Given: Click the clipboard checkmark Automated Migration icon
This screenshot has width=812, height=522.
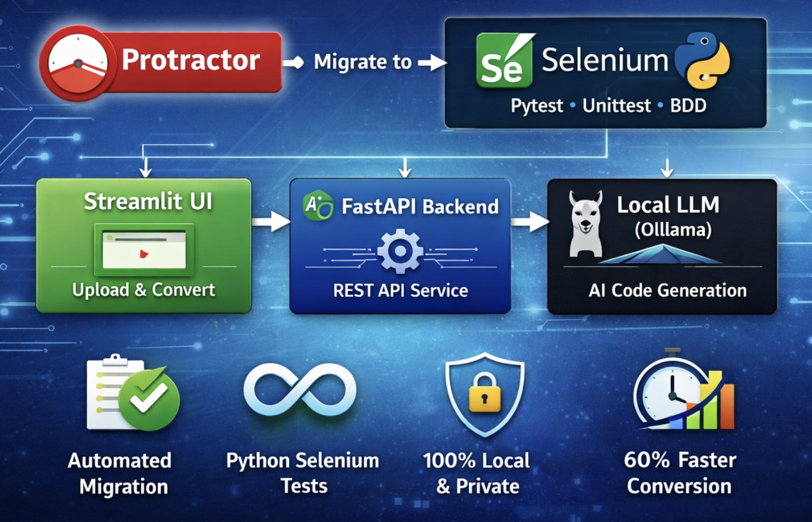Looking at the screenshot, I should (x=133, y=393).
